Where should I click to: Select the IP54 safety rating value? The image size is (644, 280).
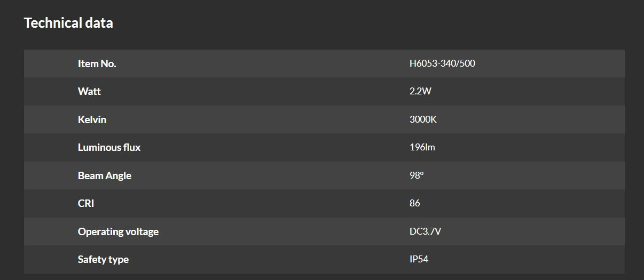[419, 259]
